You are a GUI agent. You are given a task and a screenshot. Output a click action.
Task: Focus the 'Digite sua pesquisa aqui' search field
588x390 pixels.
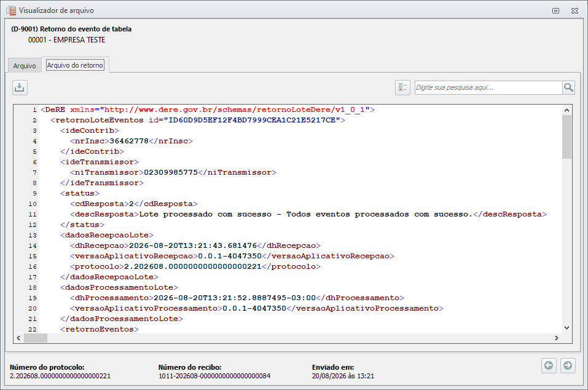[x=488, y=88]
